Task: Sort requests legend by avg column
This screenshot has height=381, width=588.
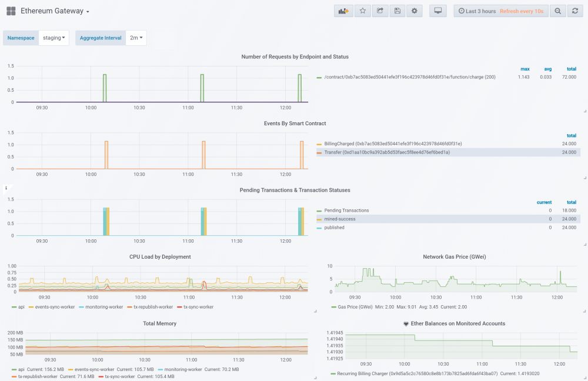Action: [548, 69]
